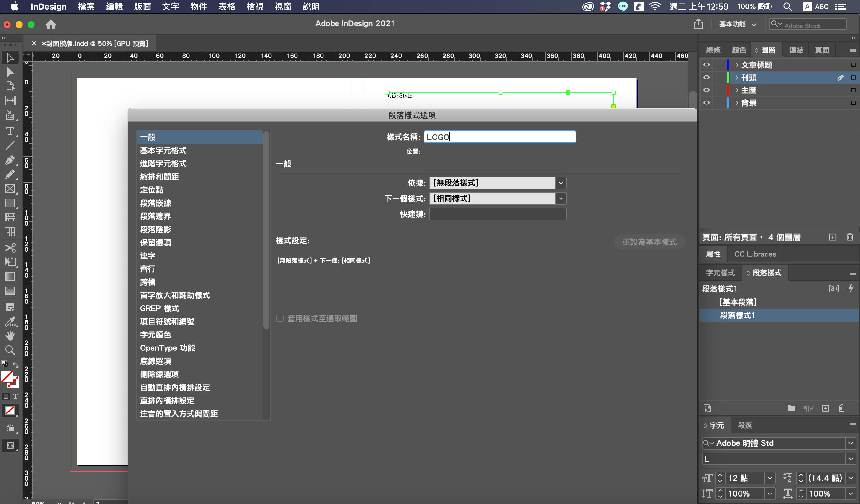Viewport: 860px width, 504px height.
Task: Click the Rectangle Frame tool
Action: pos(10,189)
